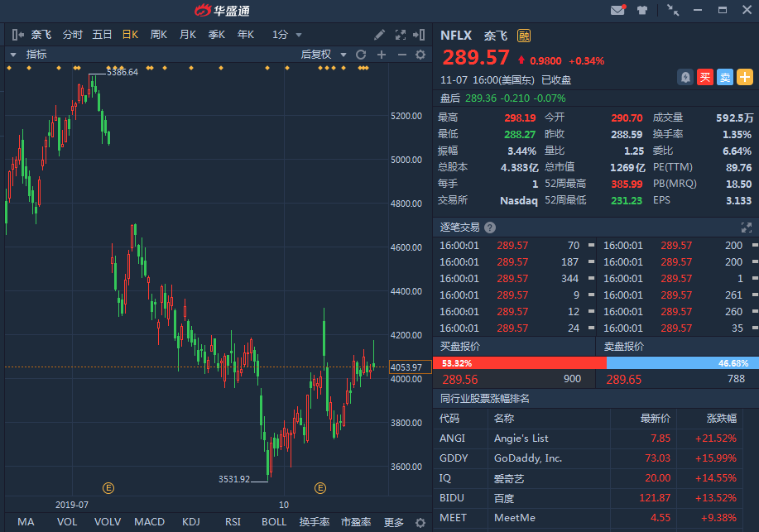Select the 季K quarterly chart tab
The image size is (759, 532).
(x=217, y=35)
